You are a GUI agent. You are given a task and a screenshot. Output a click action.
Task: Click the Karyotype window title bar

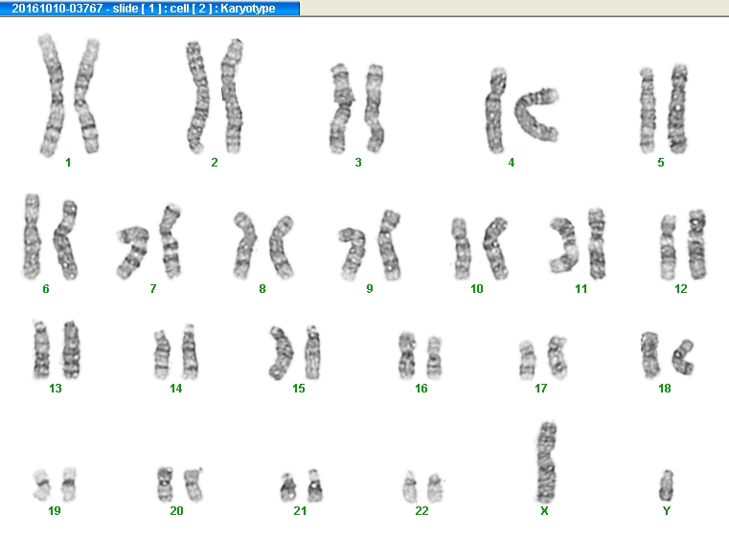click(x=149, y=8)
